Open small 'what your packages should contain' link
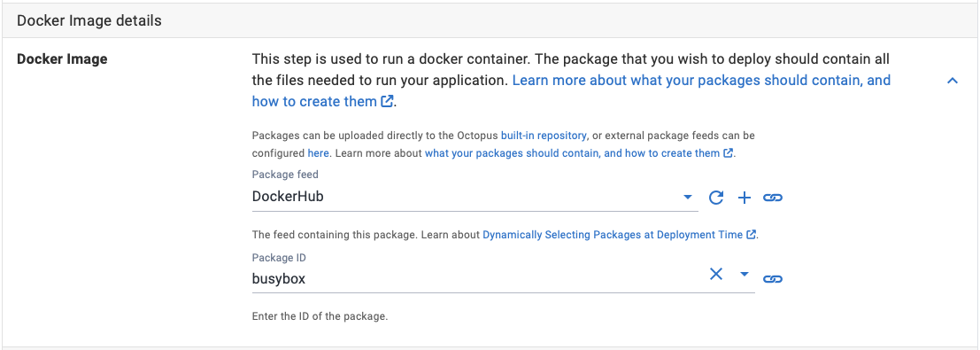This screenshot has width=980, height=350. [573, 153]
